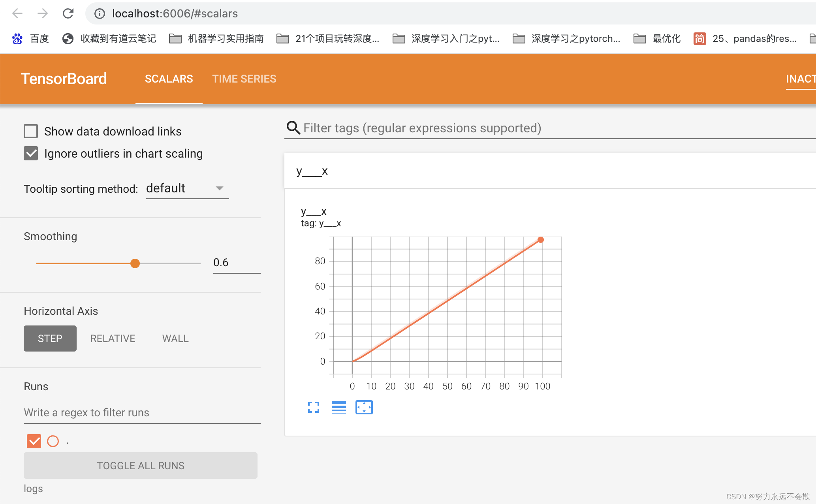816x504 pixels.
Task: Open the INACTIVE dashboards dropdown
Action: coord(800,79)
